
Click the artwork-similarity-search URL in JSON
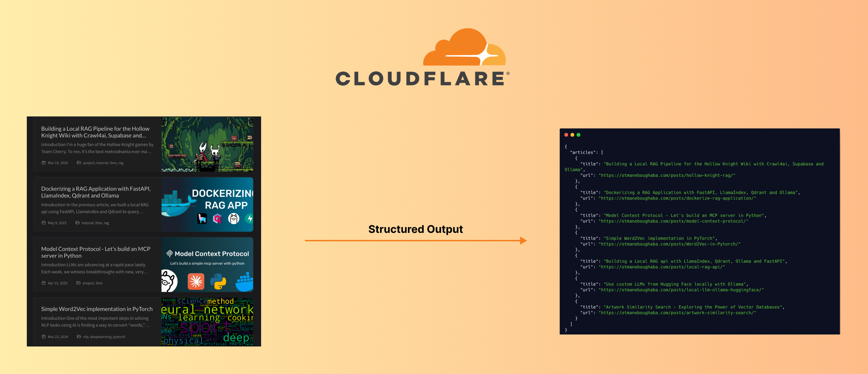click(677, 313)
